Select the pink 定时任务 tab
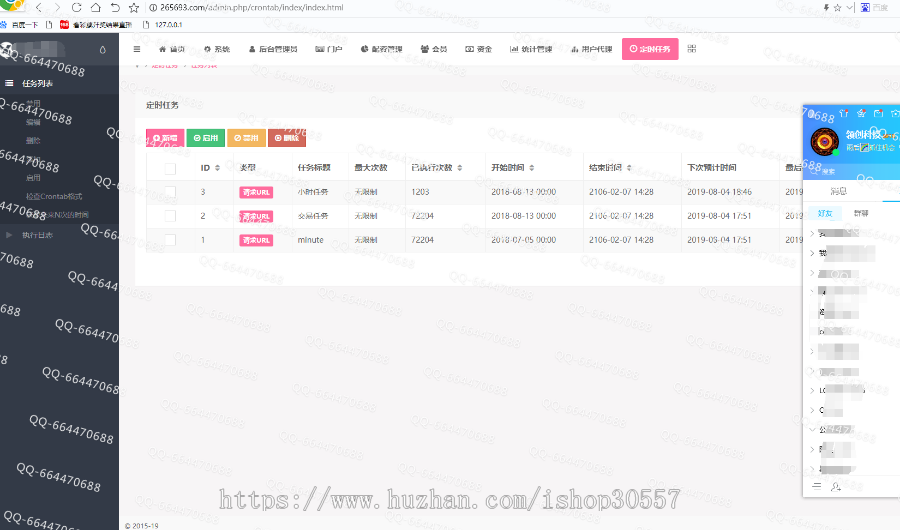The height and width of the screenshot is (530, 900). point(650,49)
